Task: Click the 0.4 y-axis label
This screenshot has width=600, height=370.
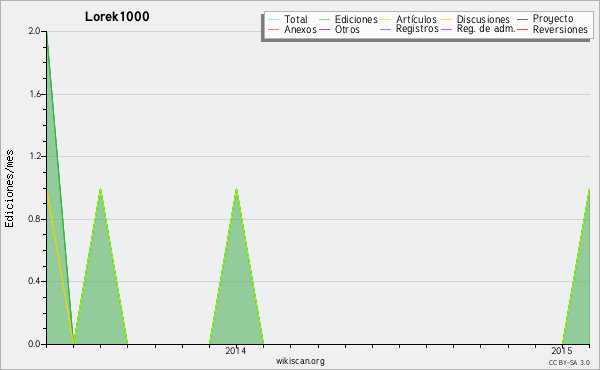Action: pos(34,281)
